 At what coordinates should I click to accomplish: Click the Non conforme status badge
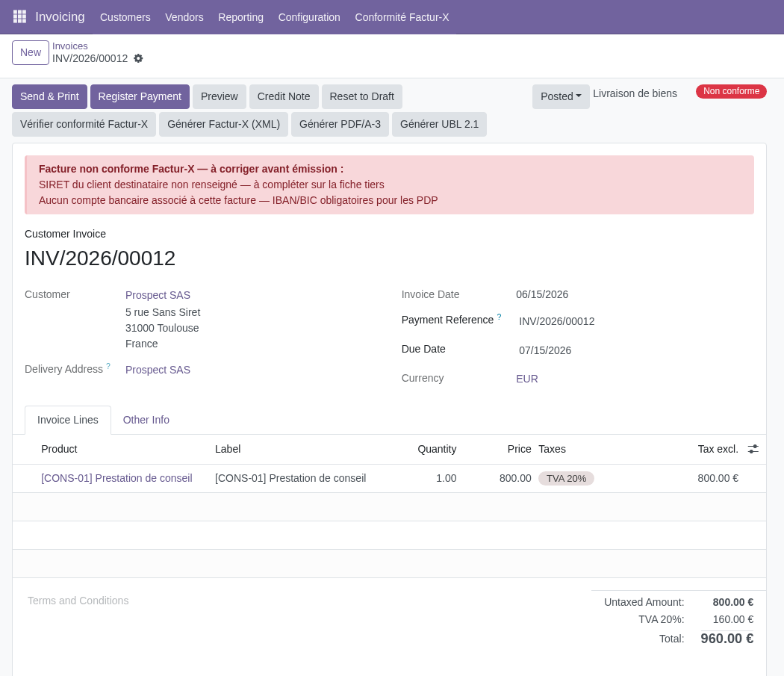coord(731,92)
